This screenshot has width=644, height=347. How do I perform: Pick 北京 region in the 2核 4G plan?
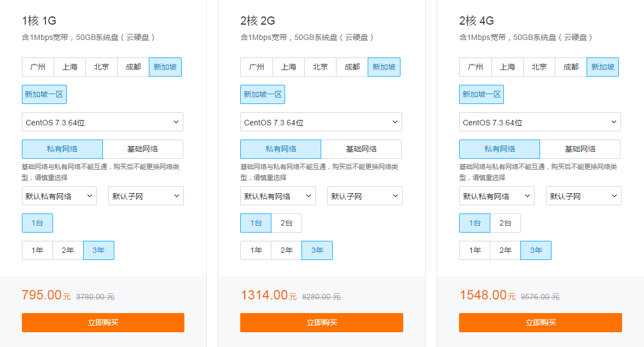click(x=539, y=67)
